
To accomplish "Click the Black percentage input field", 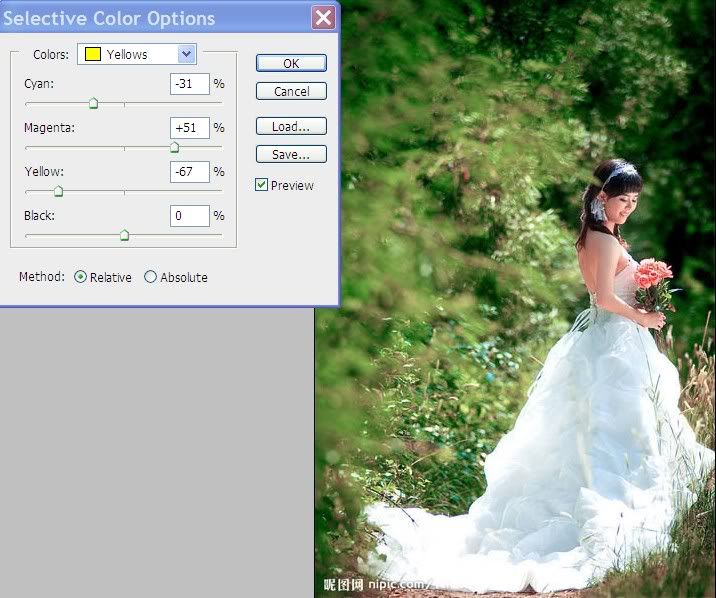I will coord(189,216).
